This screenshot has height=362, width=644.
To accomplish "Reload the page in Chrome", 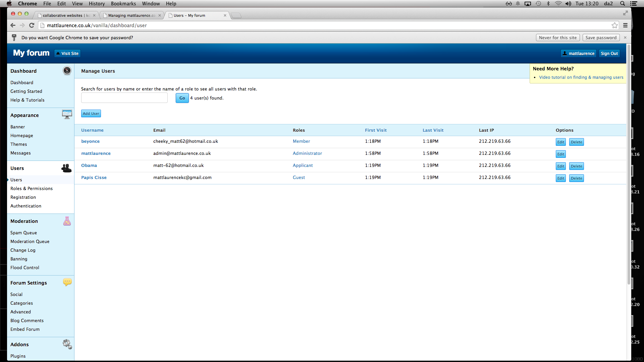I will click(x=32, y=25).
